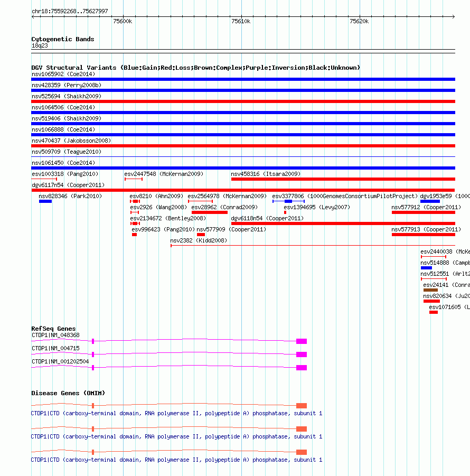Open the RefSeq Genes track title
The width and height of the screenshot is (470, 476).
point(53,329)
